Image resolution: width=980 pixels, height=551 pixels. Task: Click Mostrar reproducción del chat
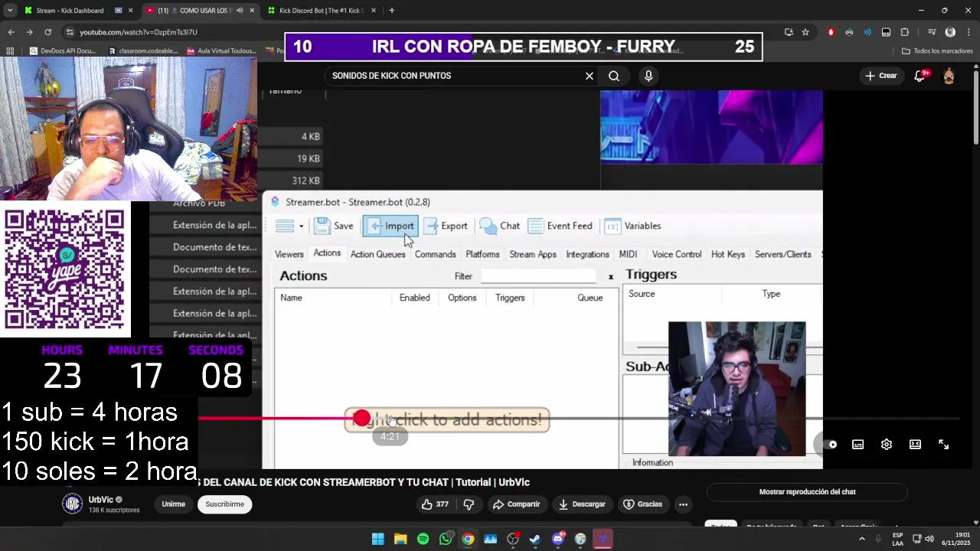tap(807, 492)
